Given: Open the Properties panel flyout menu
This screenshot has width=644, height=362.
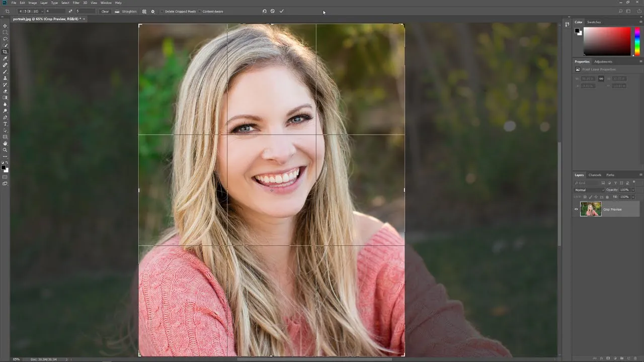Looking at the screenshot, I should click(640, 61).
